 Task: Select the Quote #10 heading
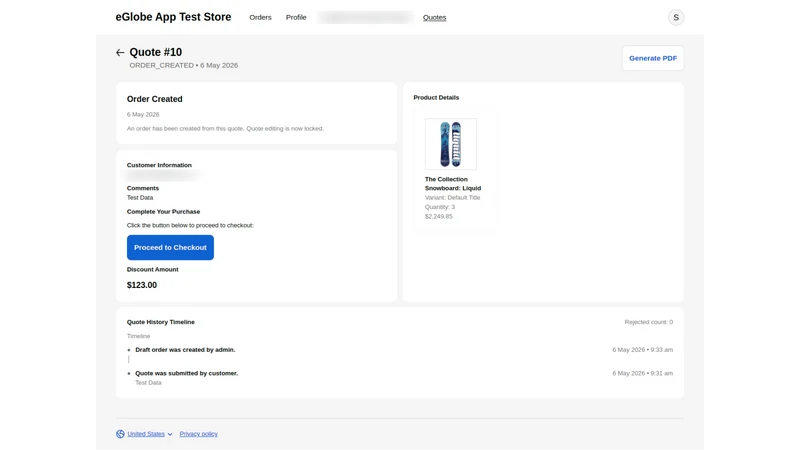point(156,52)
